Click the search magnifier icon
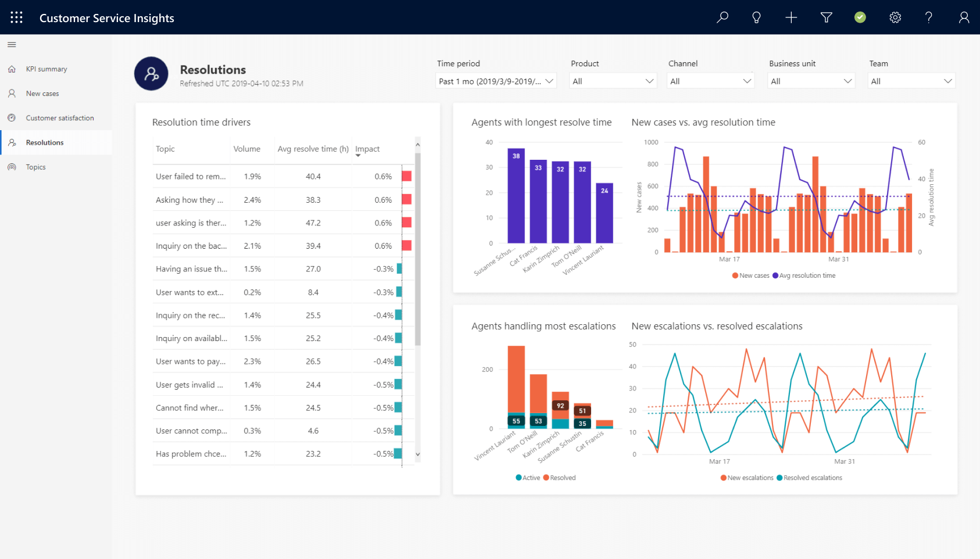 (722, 17)
